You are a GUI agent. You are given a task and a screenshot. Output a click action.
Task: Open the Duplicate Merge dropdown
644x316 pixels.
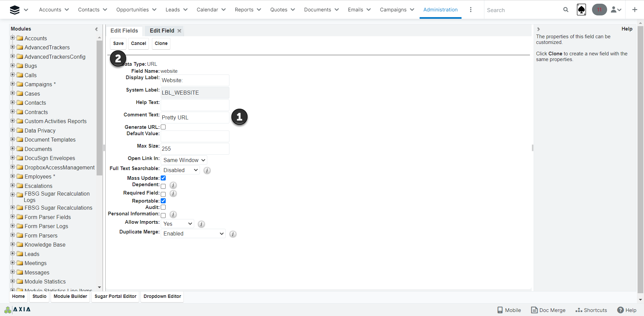pos(193,234)
